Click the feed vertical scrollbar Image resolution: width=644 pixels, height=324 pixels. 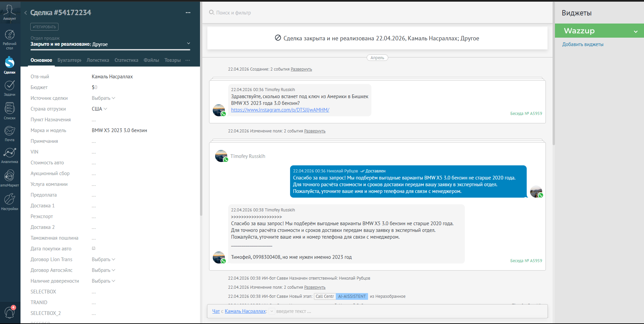tap(554, 74)
